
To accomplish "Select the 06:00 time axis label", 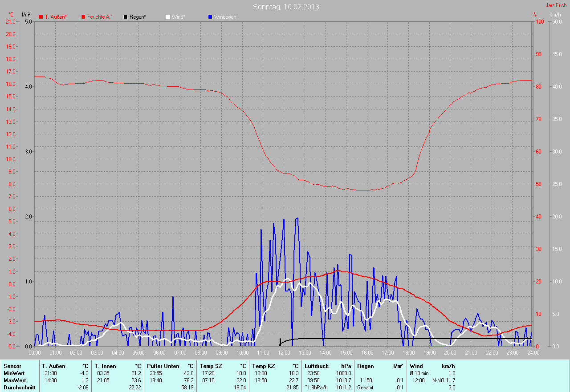I will 159,353.
